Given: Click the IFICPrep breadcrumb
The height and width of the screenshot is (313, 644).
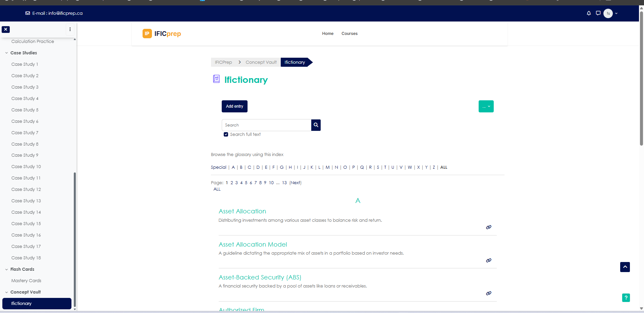Looking at the screenshot, I should 223,62.
